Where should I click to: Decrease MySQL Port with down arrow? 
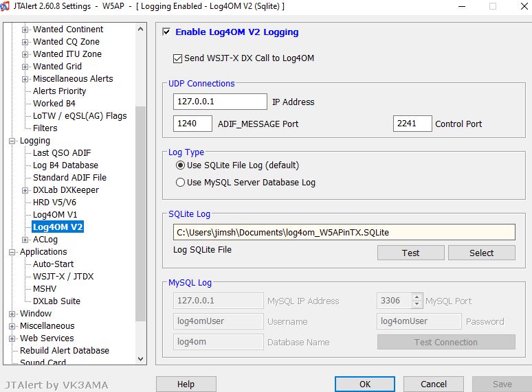point(417,304)
